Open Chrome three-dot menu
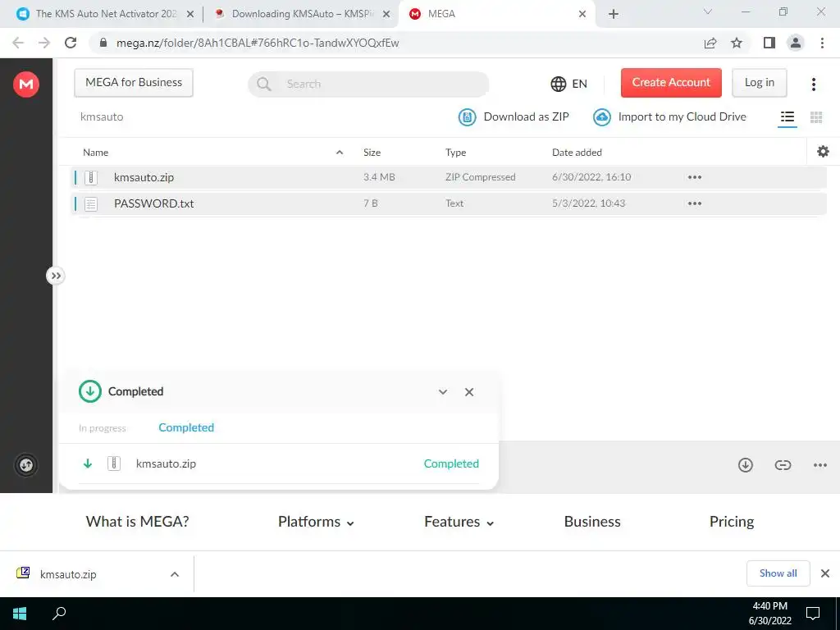The width and height of the screenshot is (840, 630). [x=822, y=43]
